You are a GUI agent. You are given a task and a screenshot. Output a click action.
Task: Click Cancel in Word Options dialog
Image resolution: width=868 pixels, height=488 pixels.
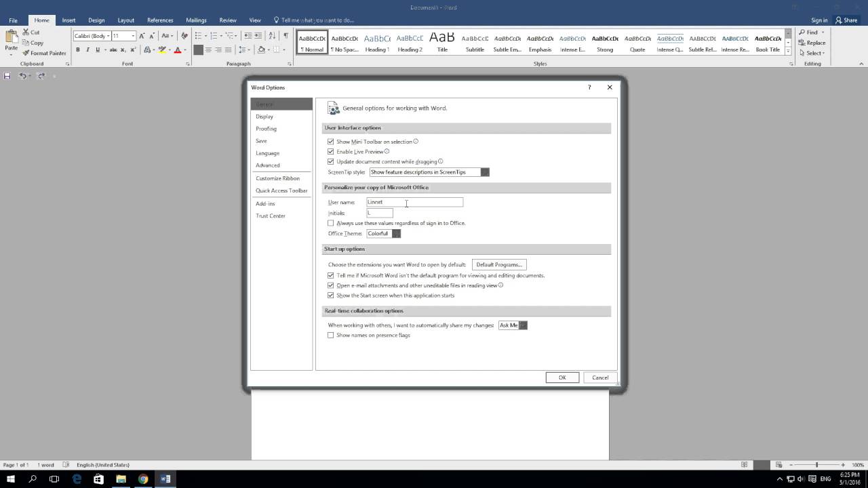pos(600,378)
